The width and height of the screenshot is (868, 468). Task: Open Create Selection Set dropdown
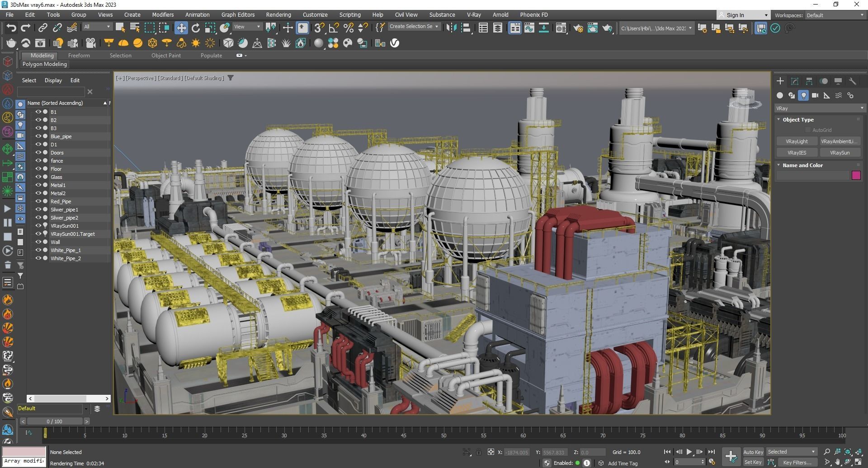(x=414, y=27)
